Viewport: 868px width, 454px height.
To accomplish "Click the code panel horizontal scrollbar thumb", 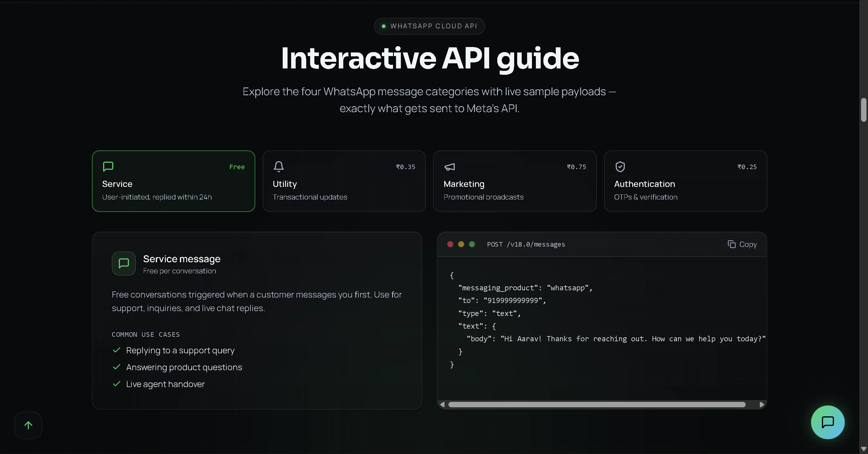I will pos(597,405).
